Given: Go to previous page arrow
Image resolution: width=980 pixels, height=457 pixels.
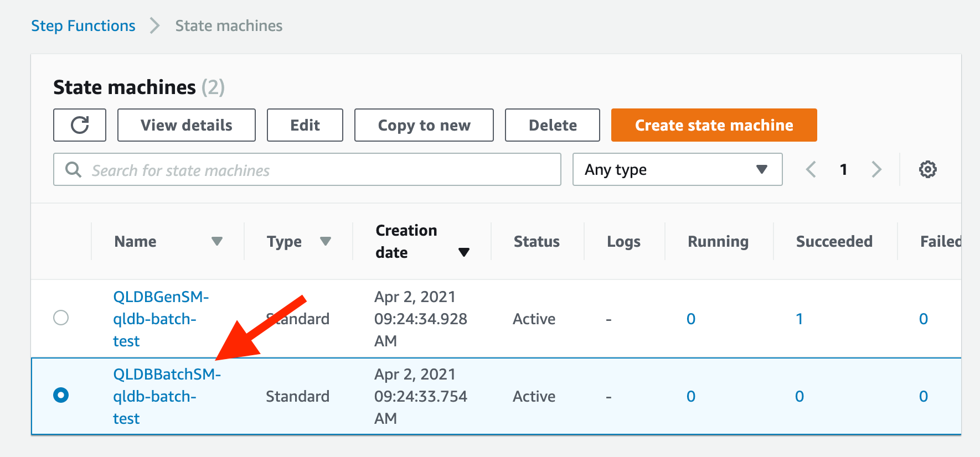Looking at the screenshot, I should [x=811, y=169].
